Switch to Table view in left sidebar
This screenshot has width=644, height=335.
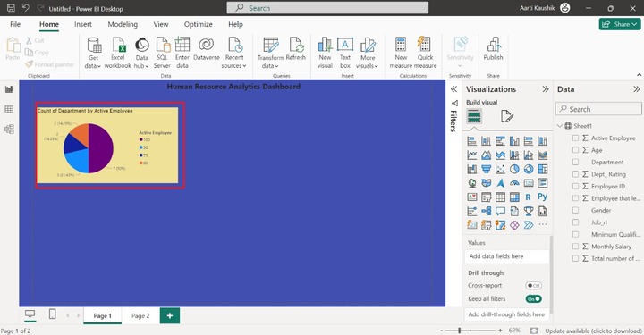[9, 109]
